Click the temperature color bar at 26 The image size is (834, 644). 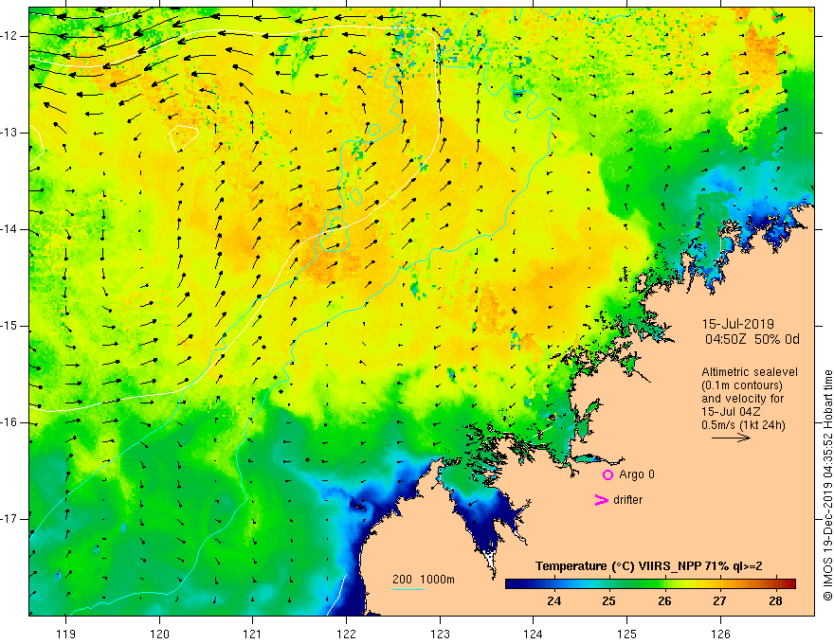point(664,584)
